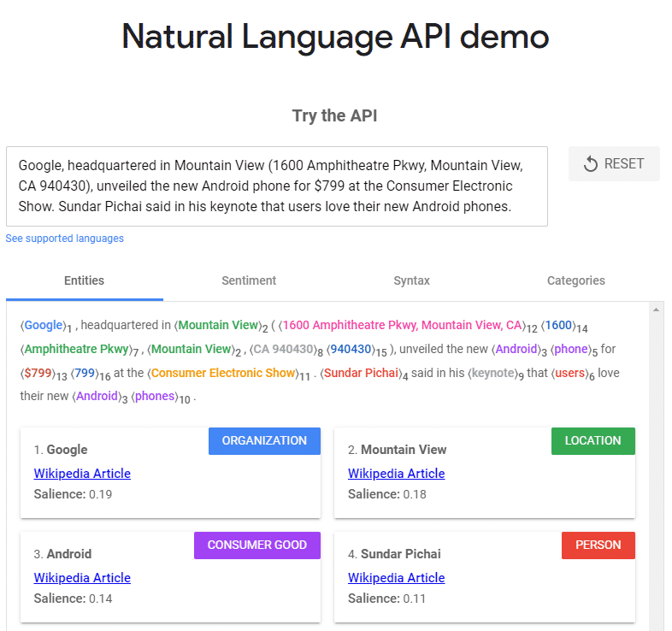Switch to the Sentiment tab
672x631 pixels.
[x=249, y=280]
